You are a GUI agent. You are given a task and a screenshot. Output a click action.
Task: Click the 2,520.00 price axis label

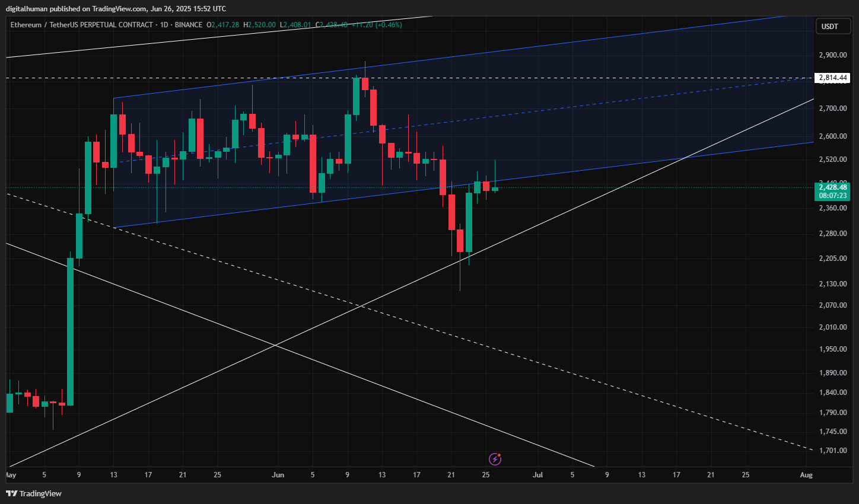pos(832,160)
